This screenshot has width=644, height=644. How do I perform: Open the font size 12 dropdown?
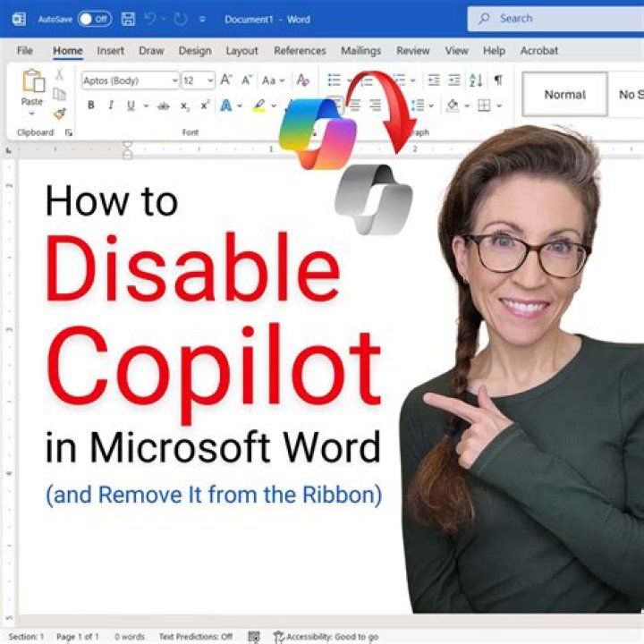[x=210, y=80]
